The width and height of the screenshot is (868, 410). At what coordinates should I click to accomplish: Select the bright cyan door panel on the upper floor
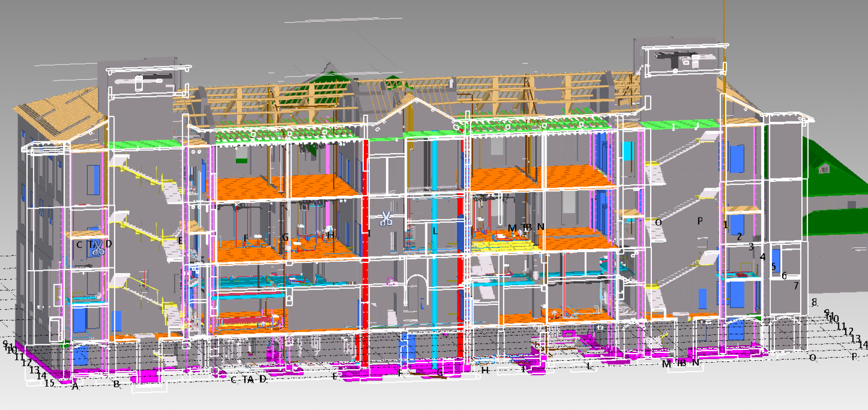point(628,151)
